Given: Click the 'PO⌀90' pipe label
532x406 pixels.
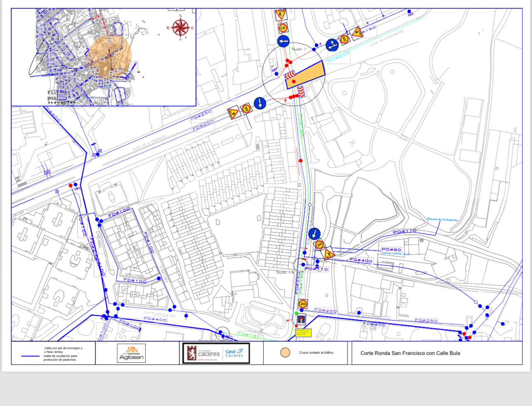Looking at the screenshot, I should tap(391, 250).
